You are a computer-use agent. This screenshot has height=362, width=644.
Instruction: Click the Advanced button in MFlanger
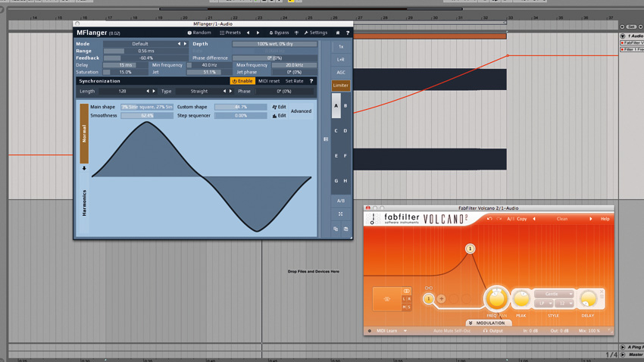tap(301, 111)
